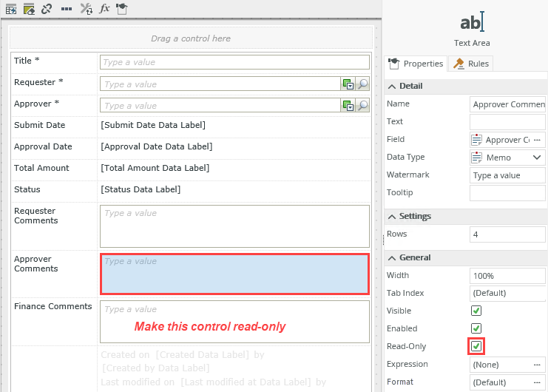Image resolution: width=548 pixels, height=392 pixels.
Task: Select the Approval Date Data Label
Action: point(157,146)
